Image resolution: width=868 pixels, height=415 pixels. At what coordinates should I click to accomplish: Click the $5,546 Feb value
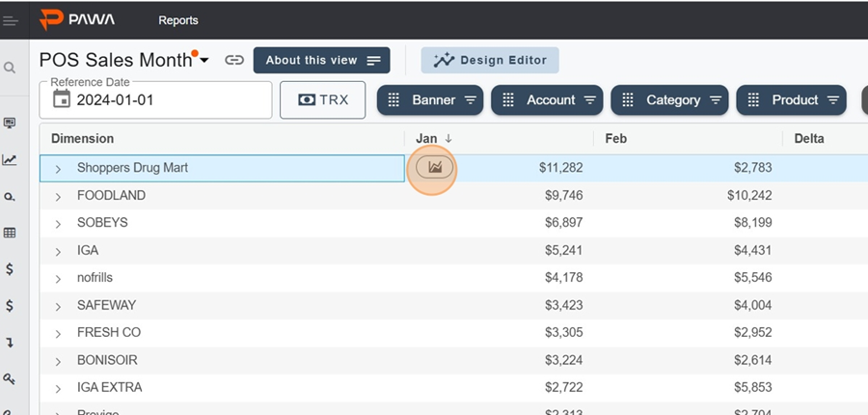pos(753,278)
